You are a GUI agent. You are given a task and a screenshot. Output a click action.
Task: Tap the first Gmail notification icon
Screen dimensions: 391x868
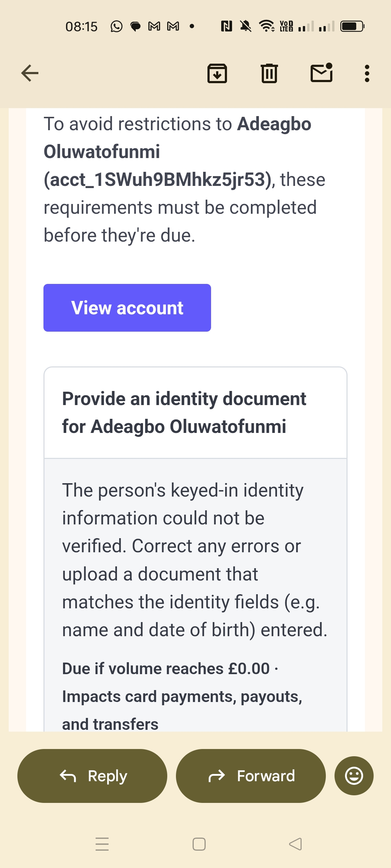pyautogui.click(x=154, y=26)
